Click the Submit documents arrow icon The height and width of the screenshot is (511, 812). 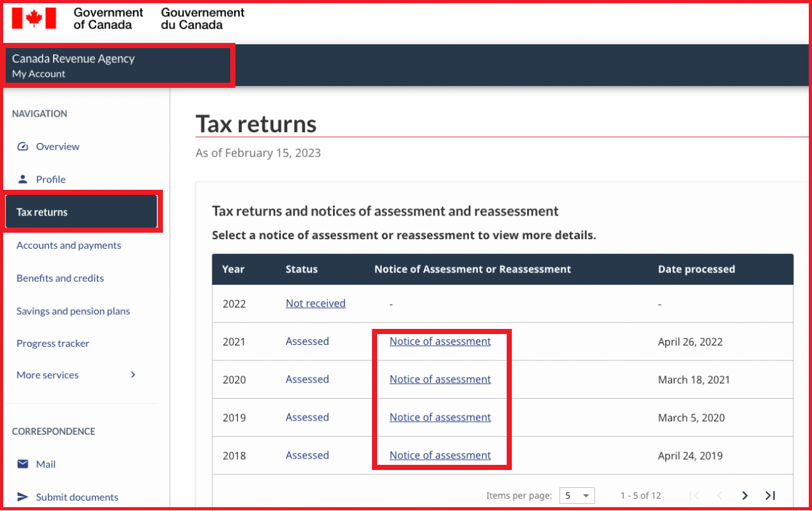[x=23, y=497]
